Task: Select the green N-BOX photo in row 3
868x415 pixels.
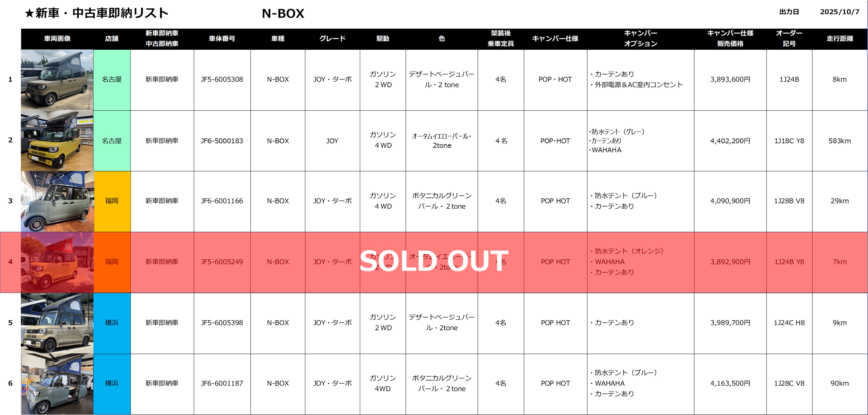Action: [57, 201]
